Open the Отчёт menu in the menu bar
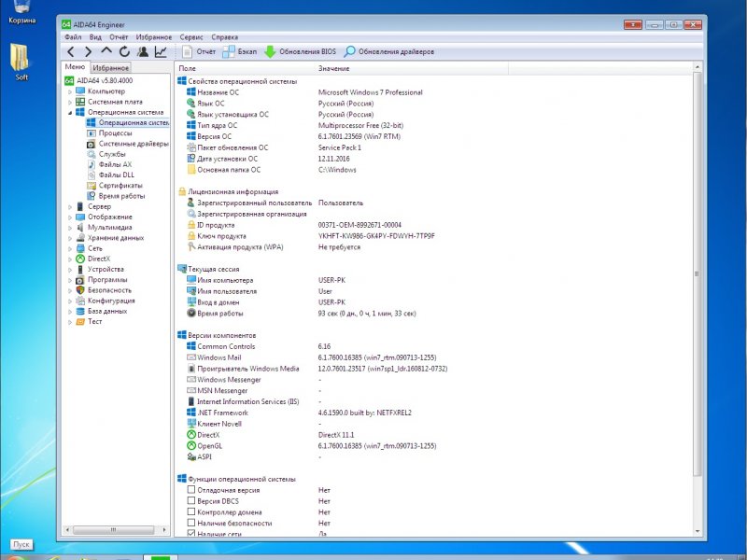 click(119, 37)
